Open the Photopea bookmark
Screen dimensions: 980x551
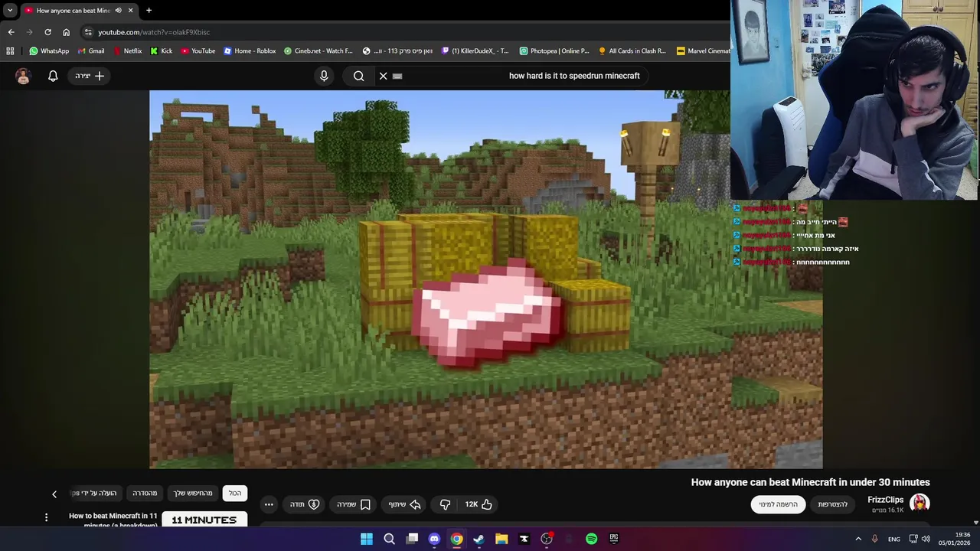(554, 51)
